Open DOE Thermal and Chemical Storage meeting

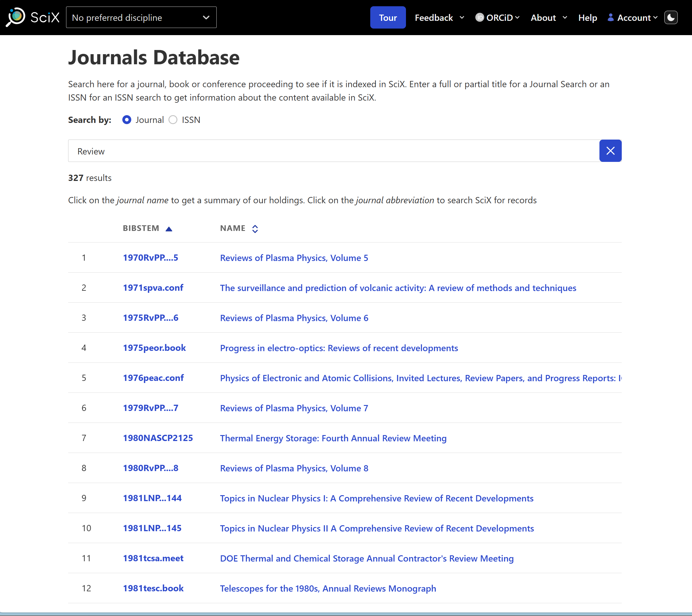[367, 559]
